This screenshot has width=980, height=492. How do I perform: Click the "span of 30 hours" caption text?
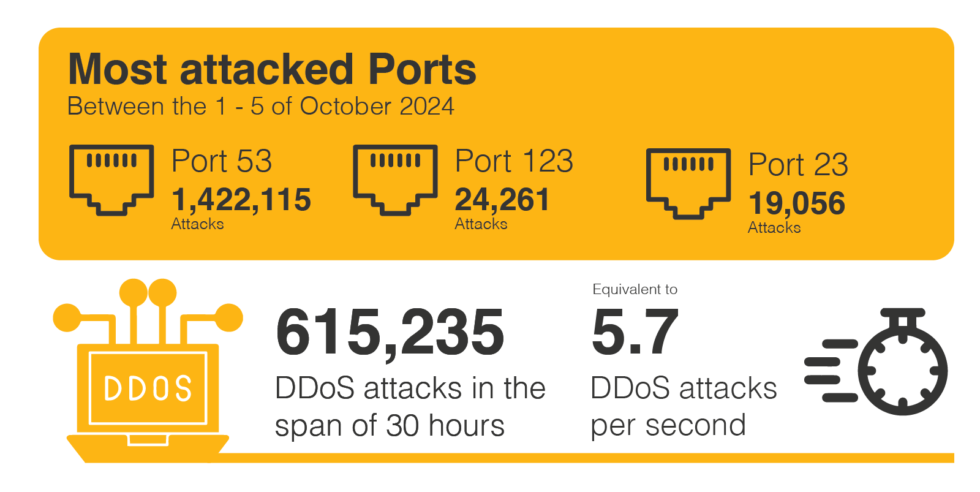[x=390, y=425]
